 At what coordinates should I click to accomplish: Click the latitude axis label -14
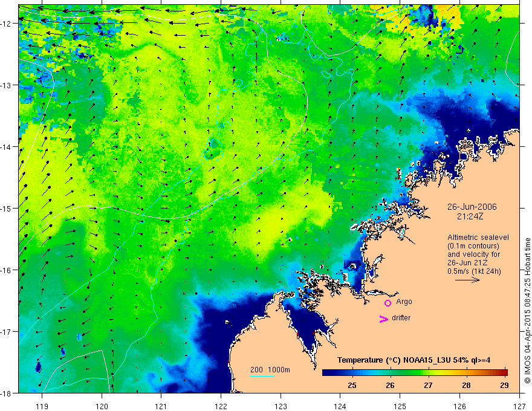click(7, 147)
